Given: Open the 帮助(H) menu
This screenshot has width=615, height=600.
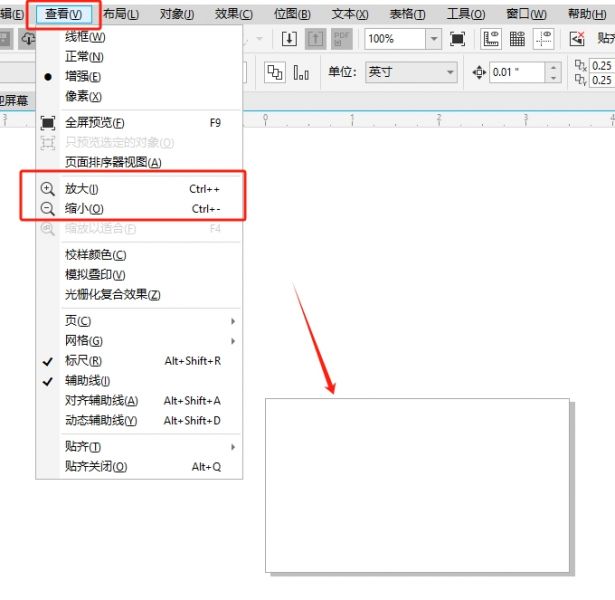Looking at the screenshot, I should click(587, 15).
